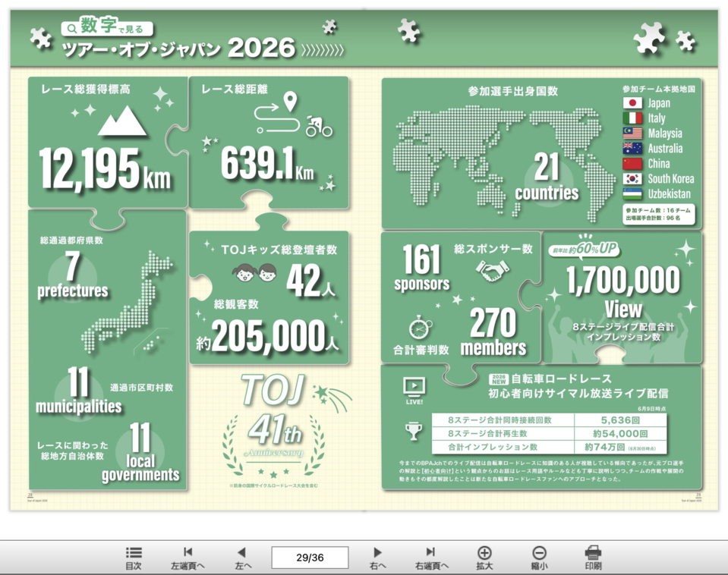Go one page left (左へ)

[x=242, y=558]
